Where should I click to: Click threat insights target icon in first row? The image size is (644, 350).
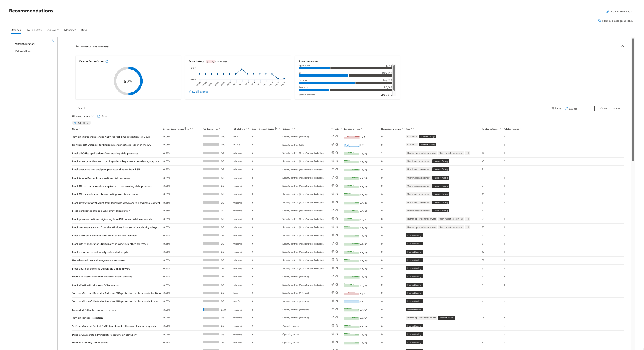coord(333,136)
